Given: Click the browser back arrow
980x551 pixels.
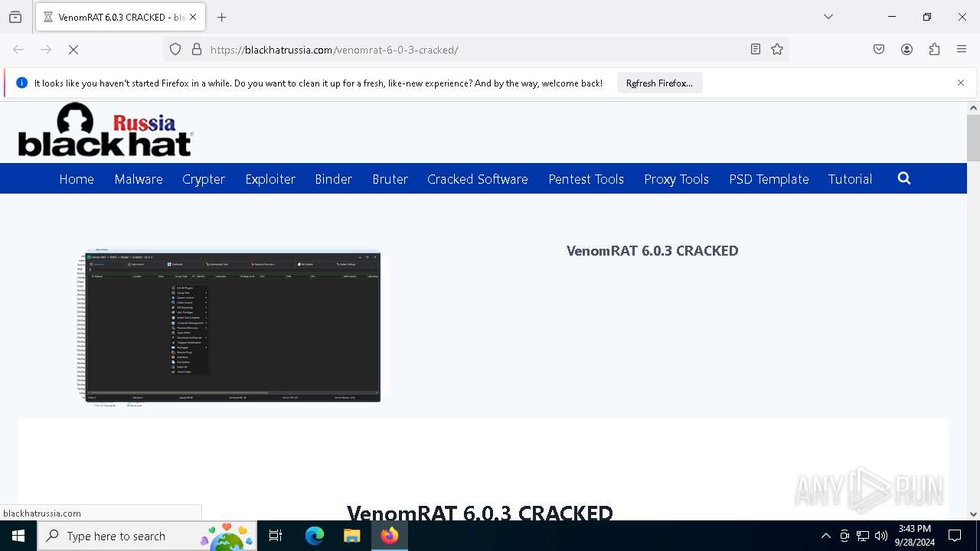Looking at the screenshot, I should pyautogui.click(x=18, y=50).
